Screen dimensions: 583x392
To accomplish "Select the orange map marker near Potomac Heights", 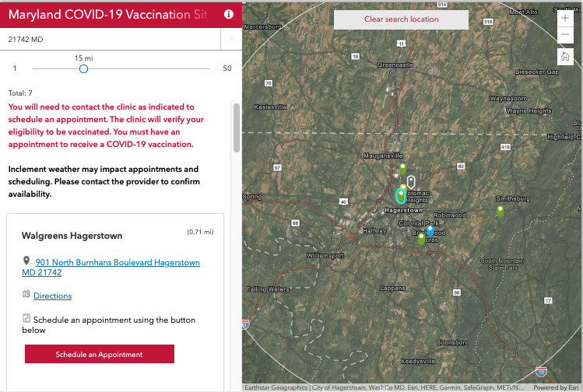I will 403,187.
